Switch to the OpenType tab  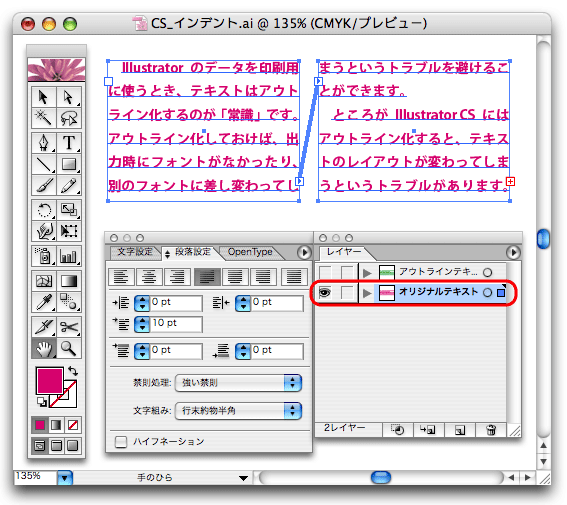tap(250, 252)
